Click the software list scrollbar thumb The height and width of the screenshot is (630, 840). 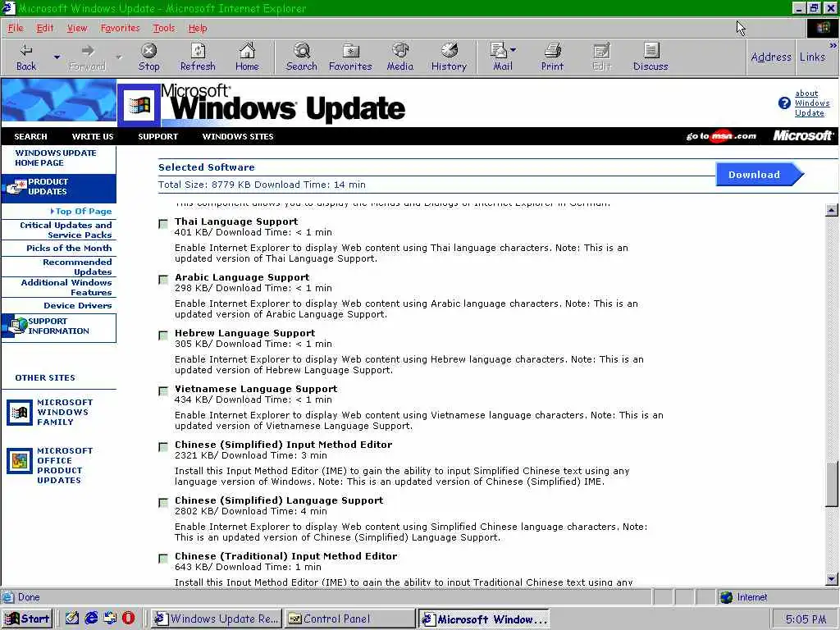[x=832, y=484]
